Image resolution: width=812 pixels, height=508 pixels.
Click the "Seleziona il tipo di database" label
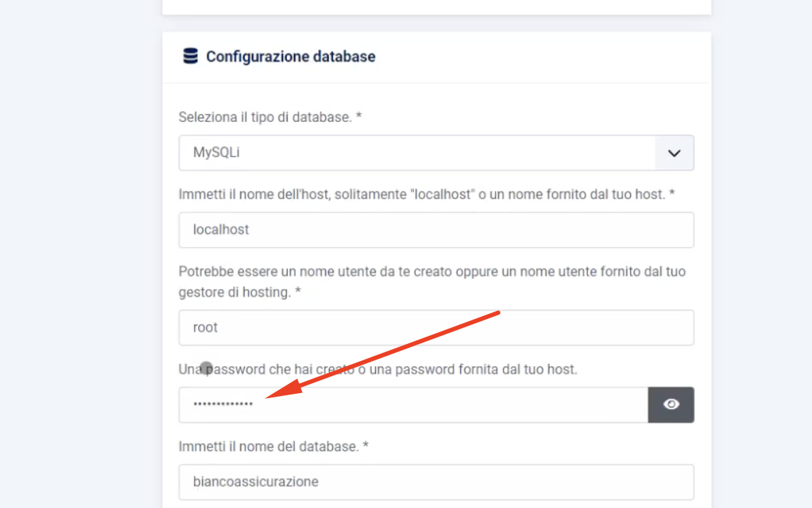pos(264,117)
